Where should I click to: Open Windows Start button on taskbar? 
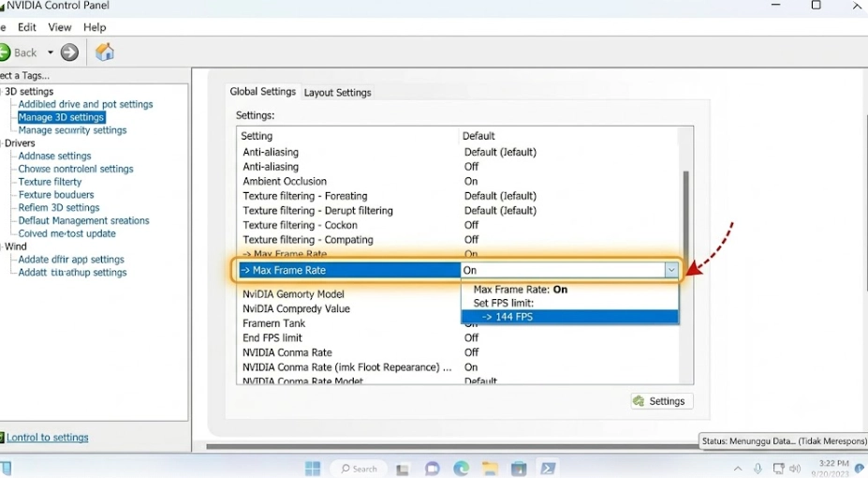[313, 469]
